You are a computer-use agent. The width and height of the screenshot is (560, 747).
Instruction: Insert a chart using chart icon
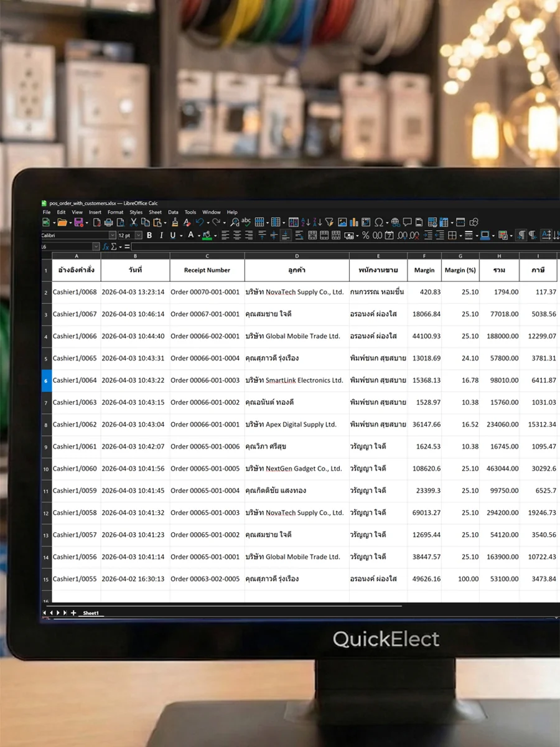354,222
